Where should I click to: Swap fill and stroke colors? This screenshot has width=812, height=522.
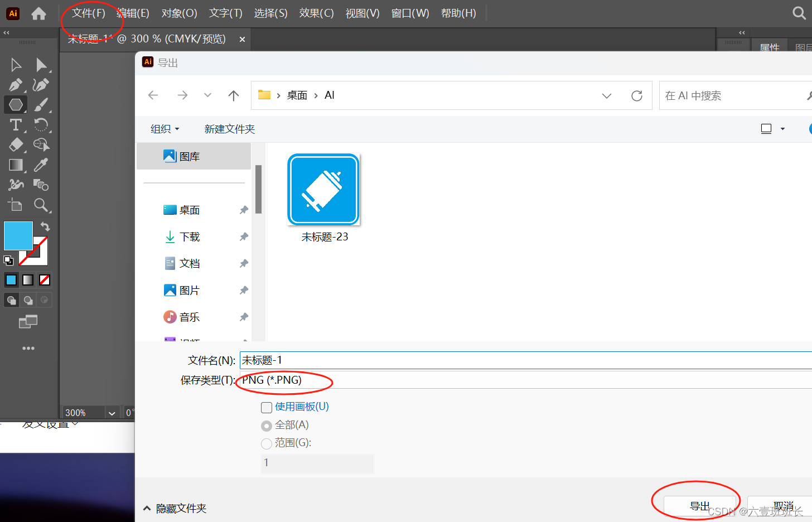pos(45,226)
